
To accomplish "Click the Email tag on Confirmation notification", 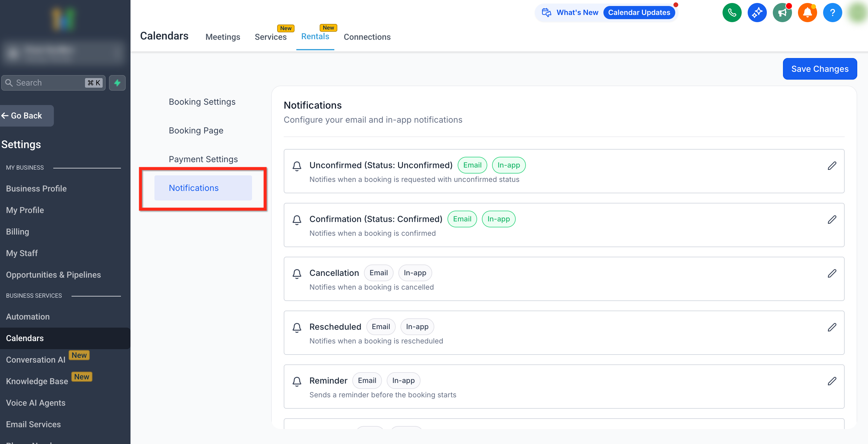I will pos(462,219).
